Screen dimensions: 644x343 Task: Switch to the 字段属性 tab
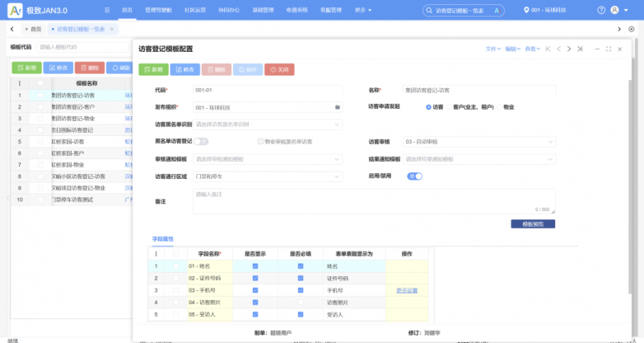point(162,238)
